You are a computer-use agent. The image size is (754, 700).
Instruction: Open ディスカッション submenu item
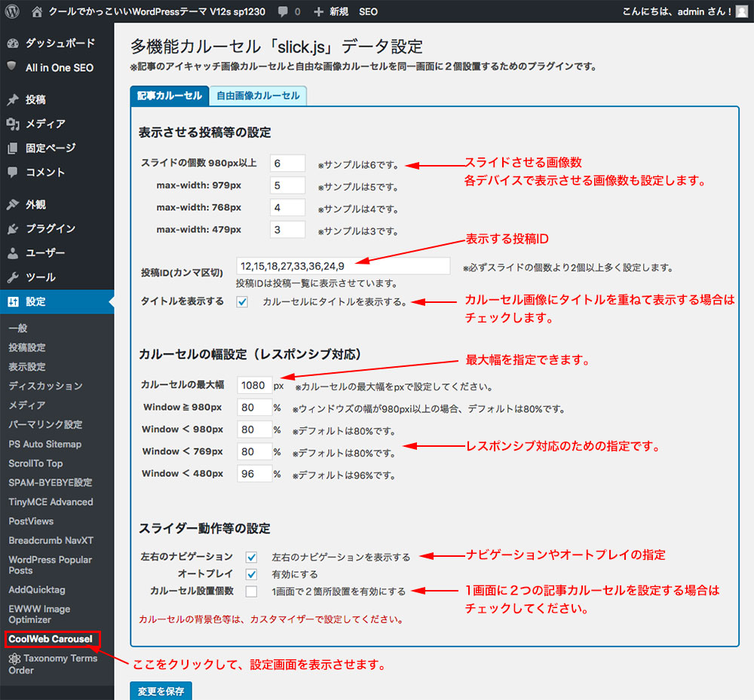[x=46, y=386]
